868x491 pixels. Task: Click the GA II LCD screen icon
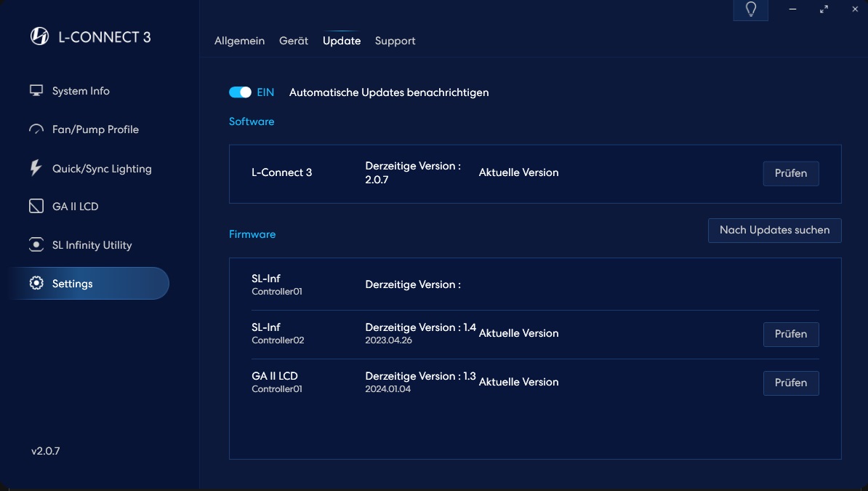point(36,206)
